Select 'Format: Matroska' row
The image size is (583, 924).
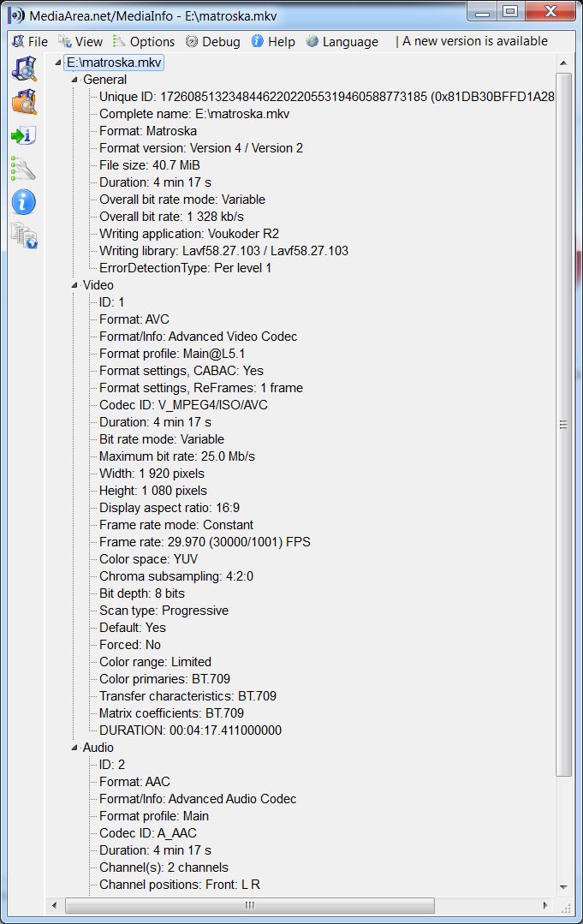(148, 131)
